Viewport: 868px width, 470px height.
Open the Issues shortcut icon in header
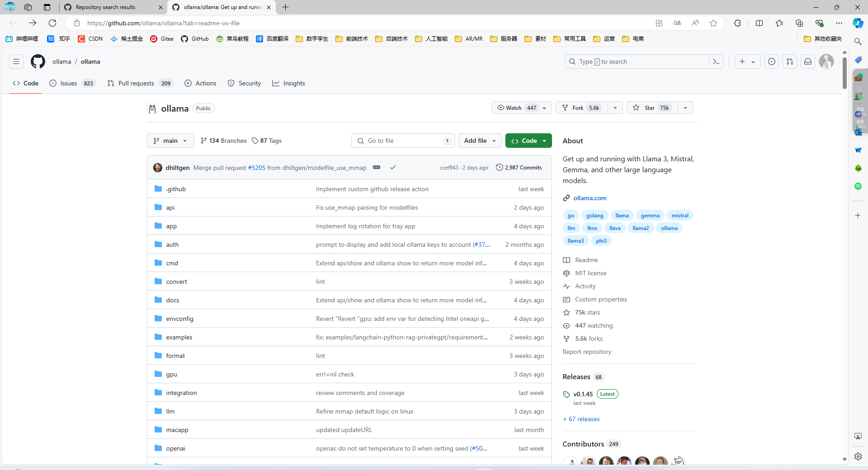772,61
